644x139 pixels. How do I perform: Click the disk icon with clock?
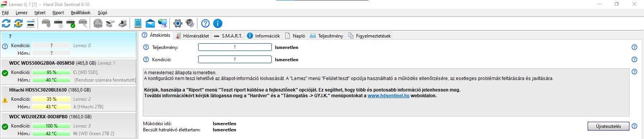[58, 23]
